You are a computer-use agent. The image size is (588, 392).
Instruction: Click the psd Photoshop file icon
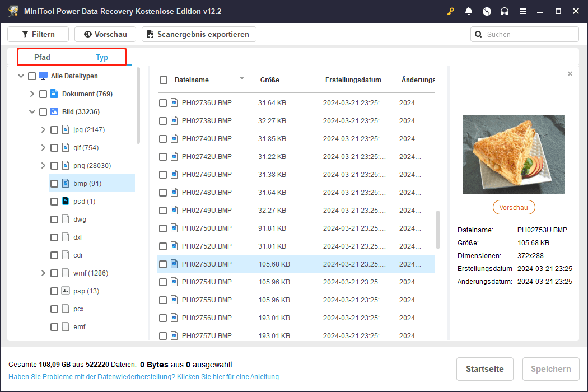(x=66, y=202)
